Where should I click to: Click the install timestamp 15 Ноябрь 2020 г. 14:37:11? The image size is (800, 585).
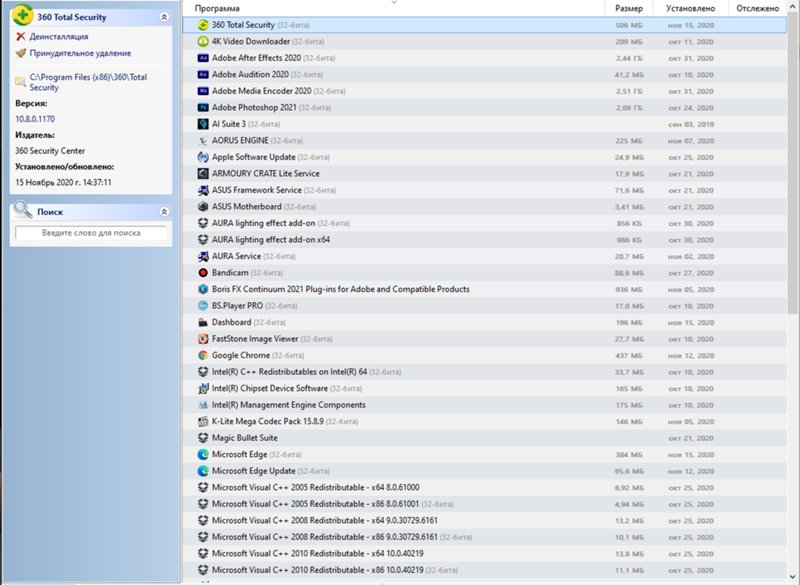pos(63,183)
